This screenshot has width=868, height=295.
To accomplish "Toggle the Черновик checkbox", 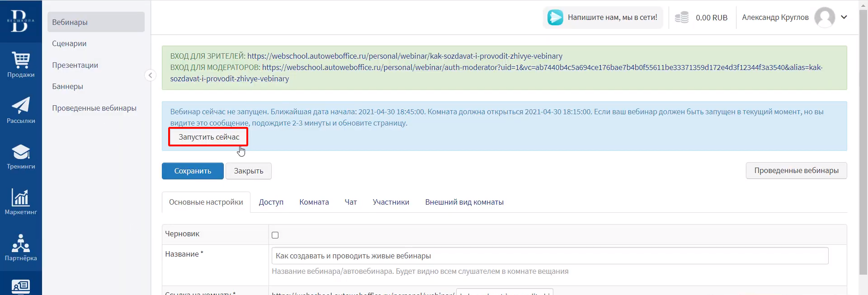I will pos(275,235).
